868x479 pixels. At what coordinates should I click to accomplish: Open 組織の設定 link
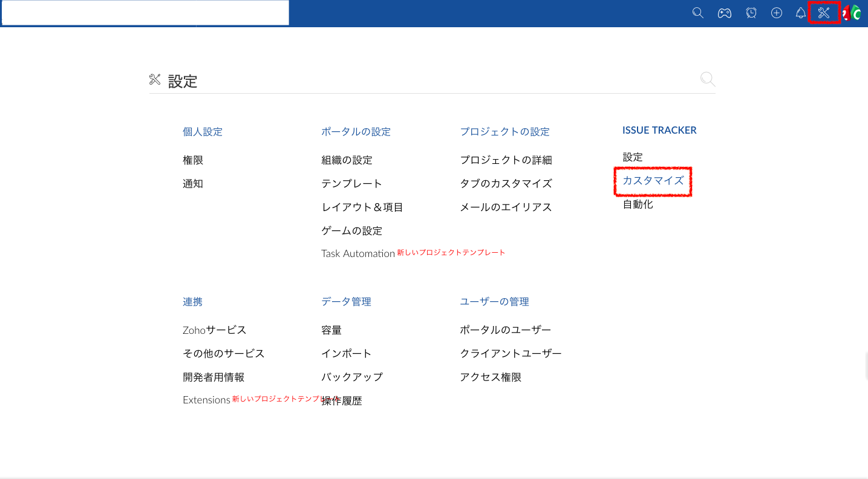coord(347,160)
